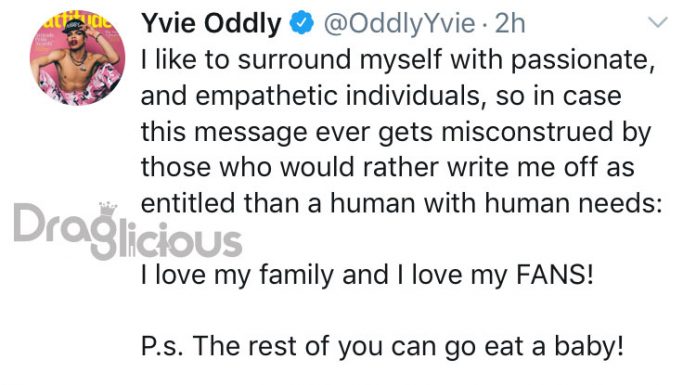Visit the @OddlyYvie handle link
696x385 pixels.
399,25
